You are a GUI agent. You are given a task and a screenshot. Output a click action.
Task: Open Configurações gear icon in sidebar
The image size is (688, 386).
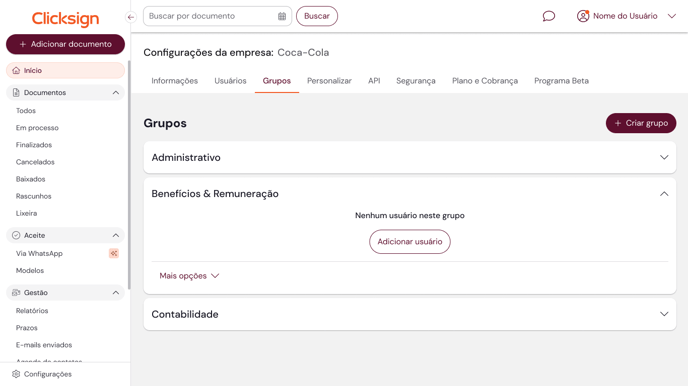16,374
